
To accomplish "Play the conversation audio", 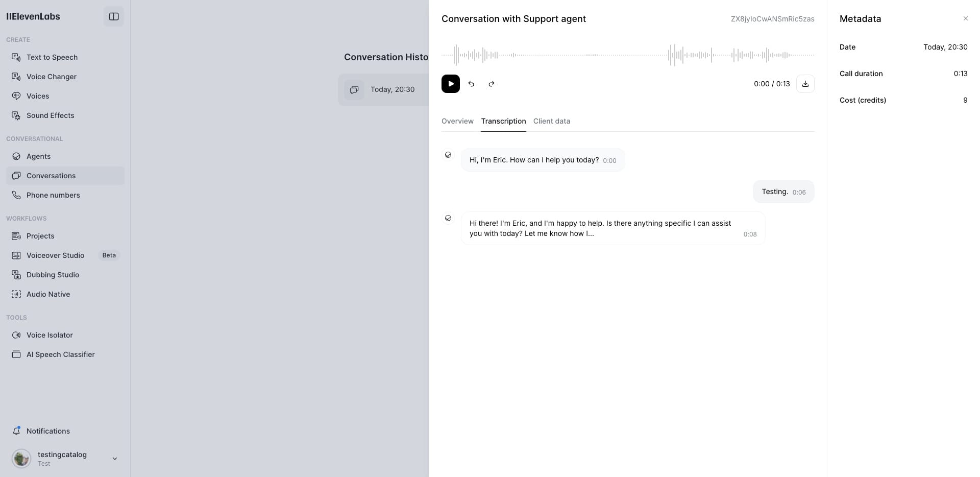I will (451, 84).
